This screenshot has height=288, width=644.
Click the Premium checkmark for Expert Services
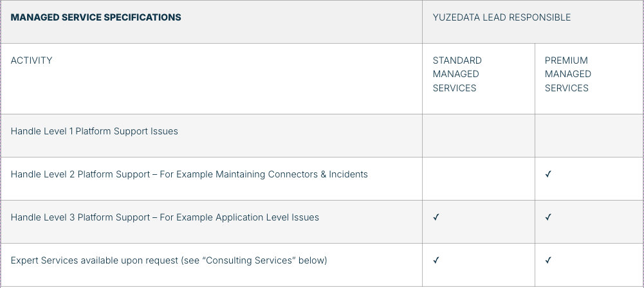tap(548, 260)
